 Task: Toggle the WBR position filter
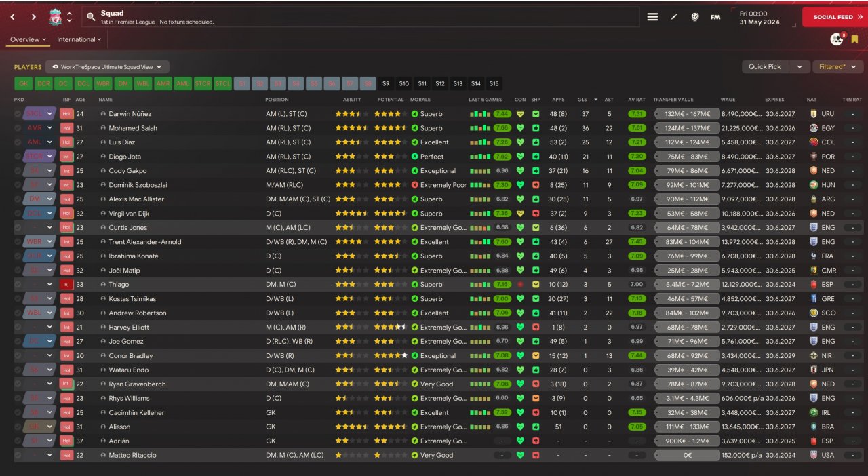click(x=103, y=83)
